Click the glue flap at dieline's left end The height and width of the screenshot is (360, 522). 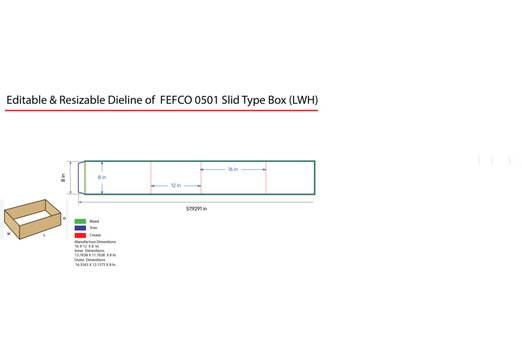point(81,177)
